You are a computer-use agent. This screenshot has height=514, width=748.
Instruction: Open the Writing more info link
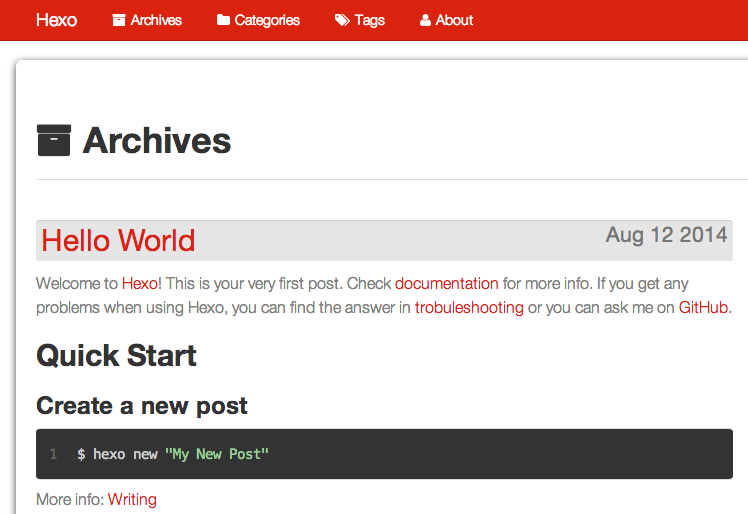tap(132, 499)
